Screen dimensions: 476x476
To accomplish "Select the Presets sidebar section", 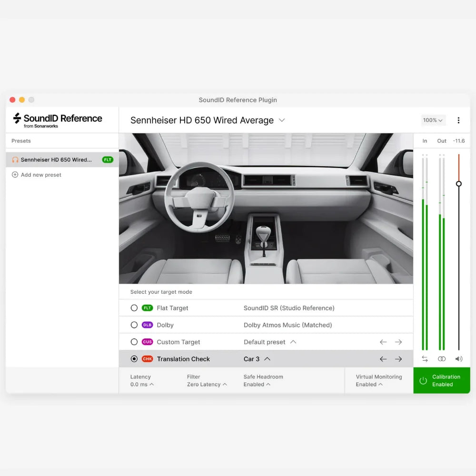I will [x=21, y=141].
